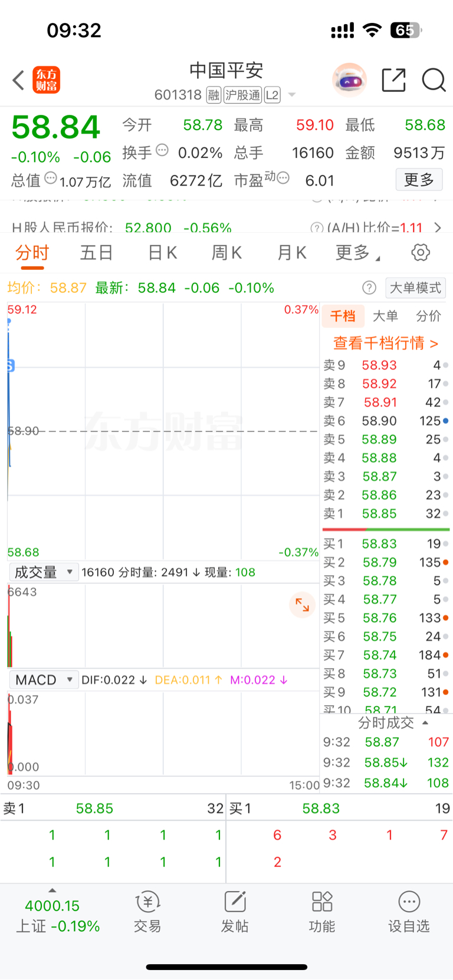Open the MACD indicator dropdown
Viewport: 453px width, 980px height.
(44, 679)
